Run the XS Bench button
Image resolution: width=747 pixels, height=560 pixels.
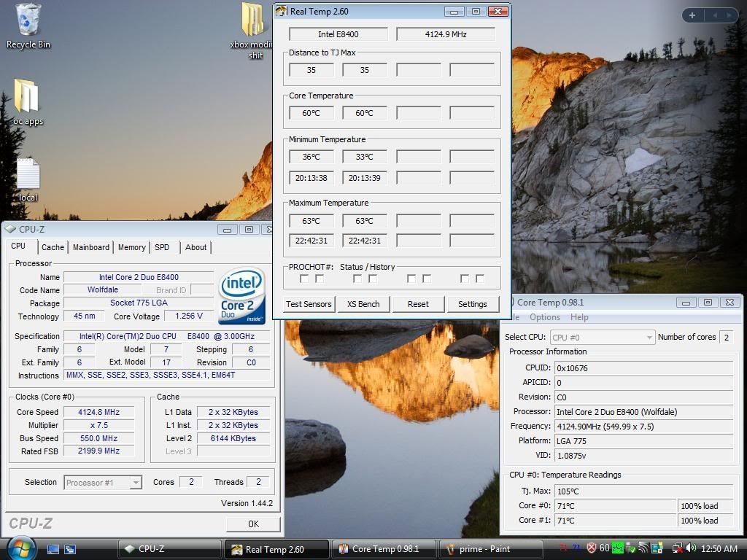[x=363, y=304]
